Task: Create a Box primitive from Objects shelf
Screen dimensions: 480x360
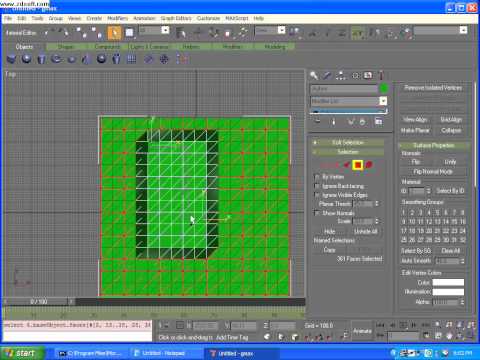Action: pyautogui.click(x=11, y=59)
